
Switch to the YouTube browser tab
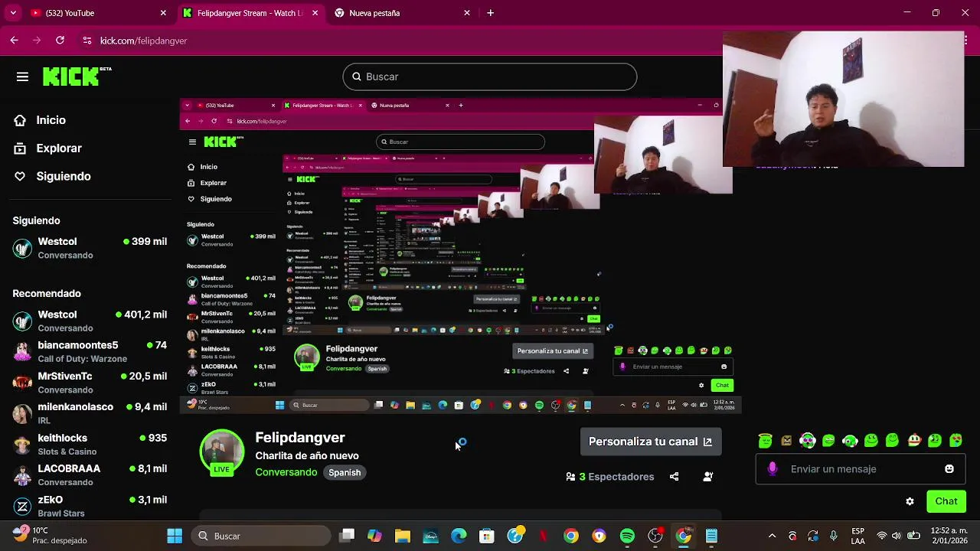point(99,13)
